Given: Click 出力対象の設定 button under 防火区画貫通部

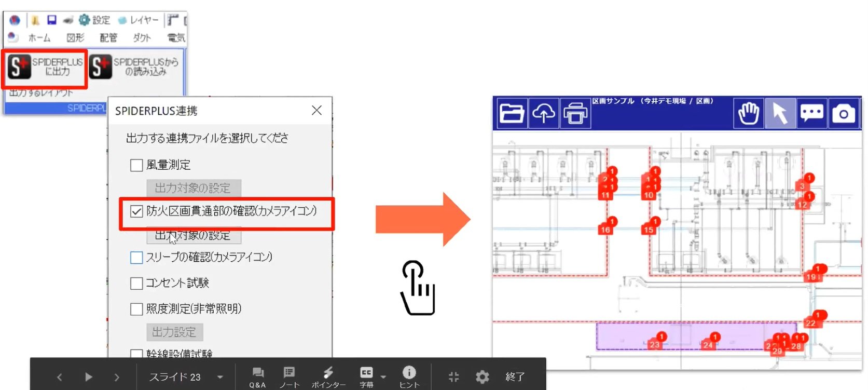Looking at the screenshot, I should pos(194,235).
